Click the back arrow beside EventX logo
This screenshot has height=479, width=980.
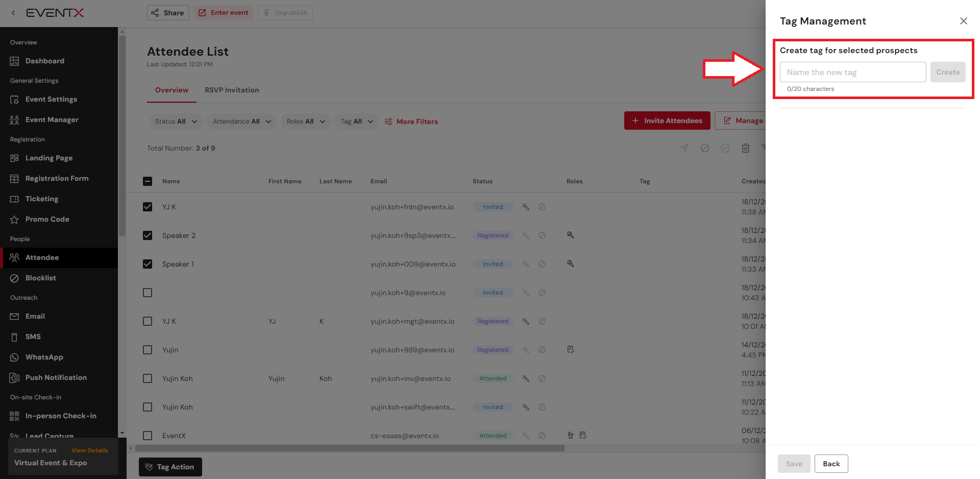pos(13,13)
